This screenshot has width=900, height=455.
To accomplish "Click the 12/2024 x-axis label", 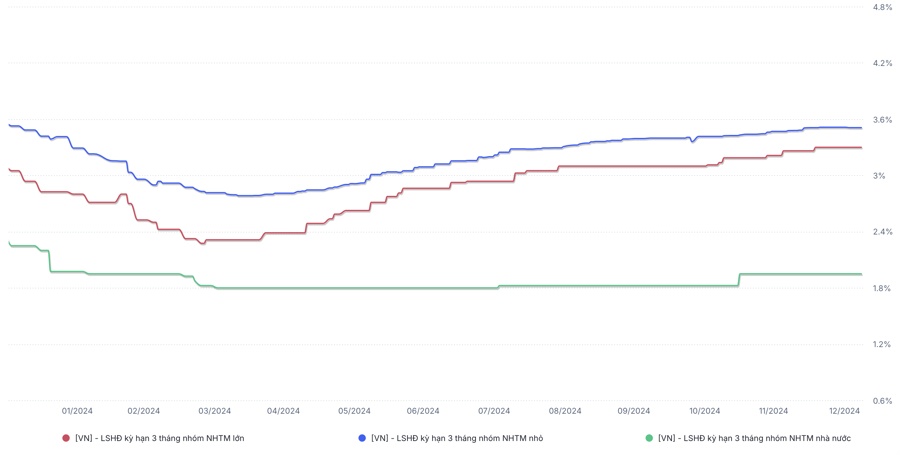I will click(844, 411).
